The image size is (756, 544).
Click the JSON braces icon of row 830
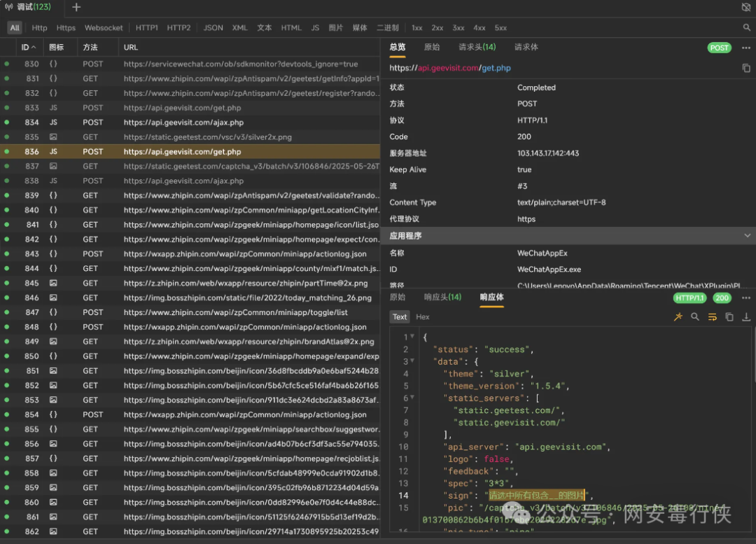[53, 64]
